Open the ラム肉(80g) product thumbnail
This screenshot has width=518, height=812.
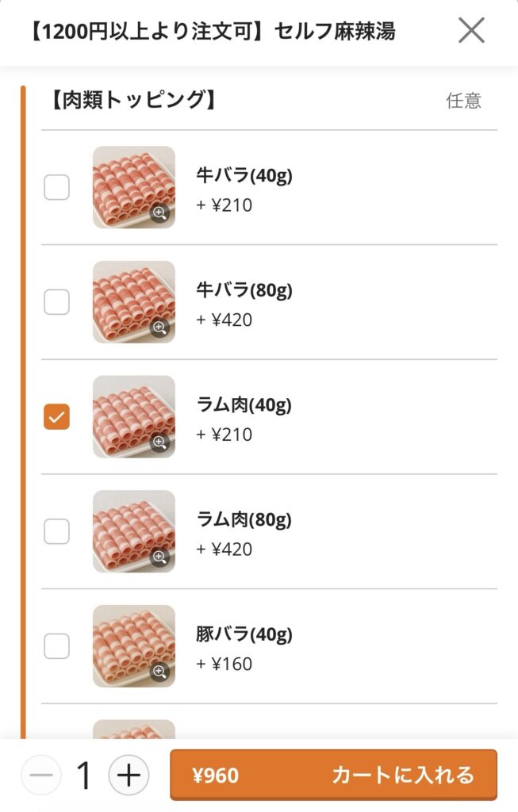(x=132, y=529)
